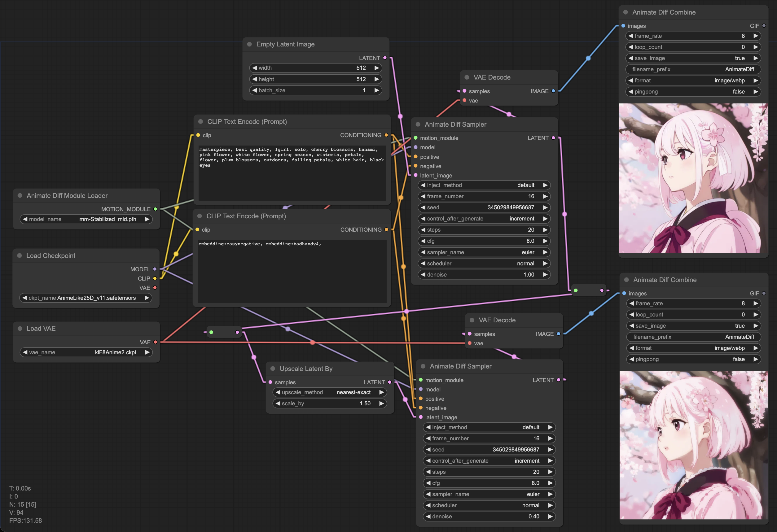Image resolution: width=777 pixels, height=532 pixels.
Task: Open sampler_name combo in top Animate Diff Sampler
Action: [484, 252]
